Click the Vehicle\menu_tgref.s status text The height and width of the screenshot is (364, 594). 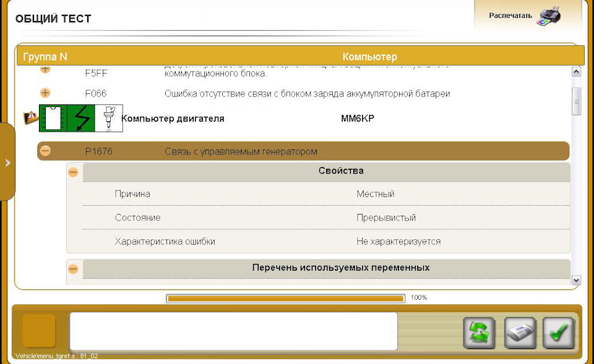[57, 356]
